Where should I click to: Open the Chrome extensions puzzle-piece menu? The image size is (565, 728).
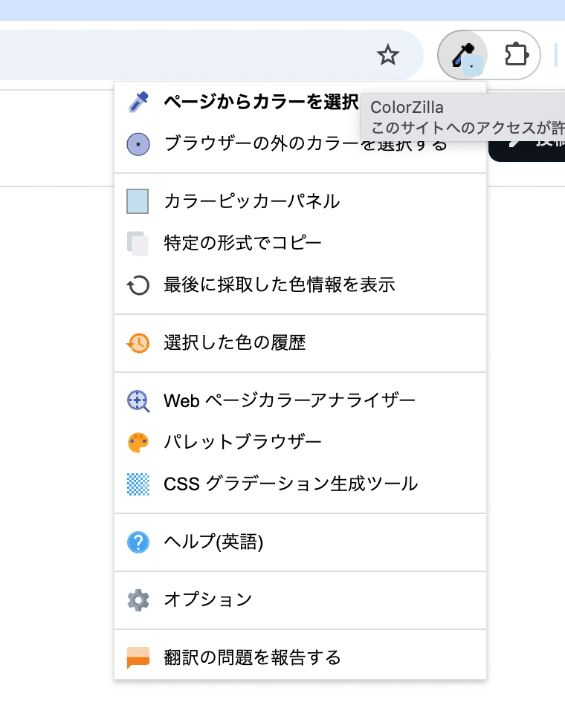(517, 55)
